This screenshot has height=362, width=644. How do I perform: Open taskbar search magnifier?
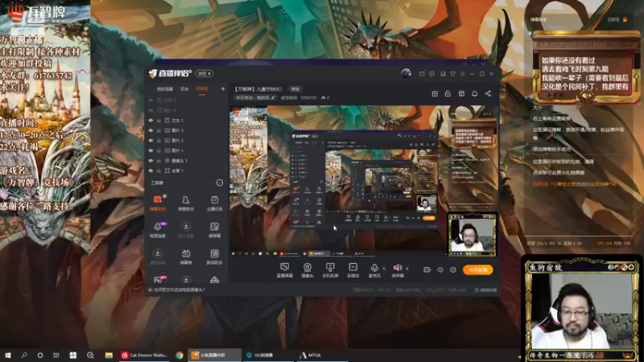coord(24,355)
